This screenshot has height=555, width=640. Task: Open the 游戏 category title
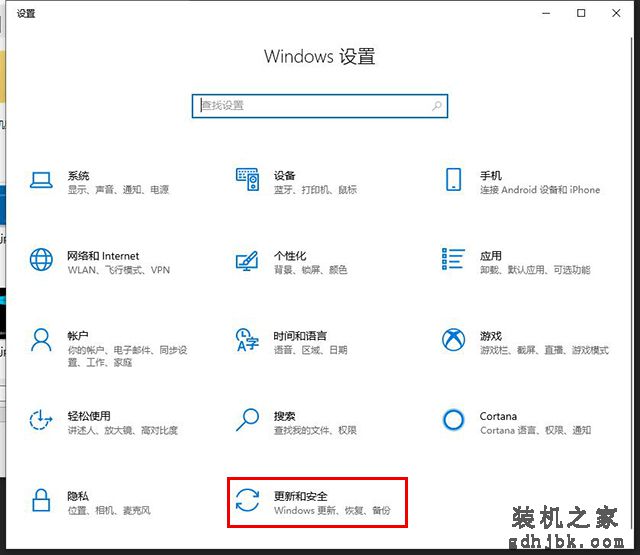(491, 336)
